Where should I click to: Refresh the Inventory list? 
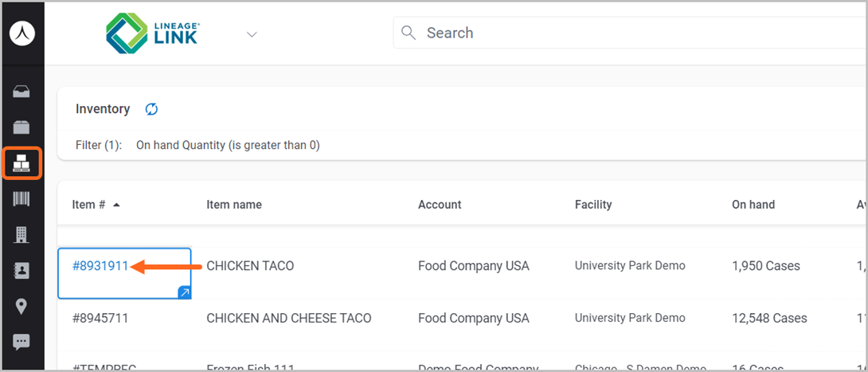click(151, 109)
